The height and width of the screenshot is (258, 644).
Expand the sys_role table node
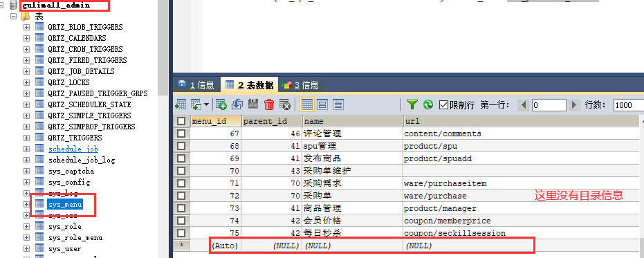click(x=27, y=227)
